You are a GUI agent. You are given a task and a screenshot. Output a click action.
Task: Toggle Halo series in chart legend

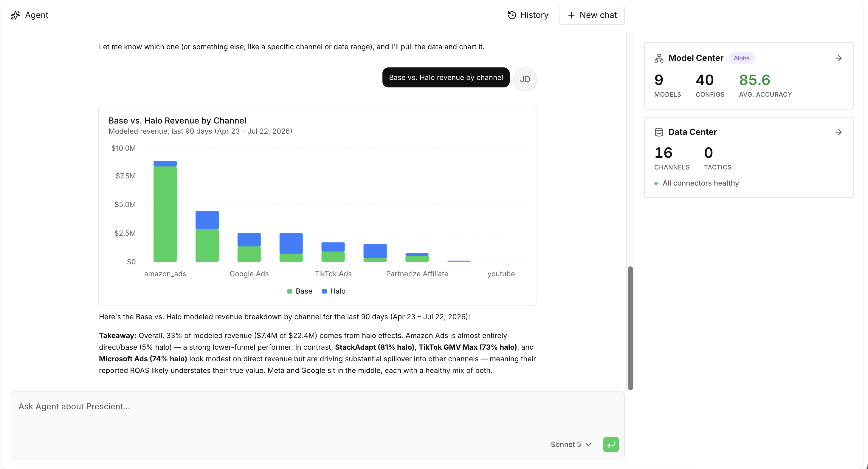334,291
